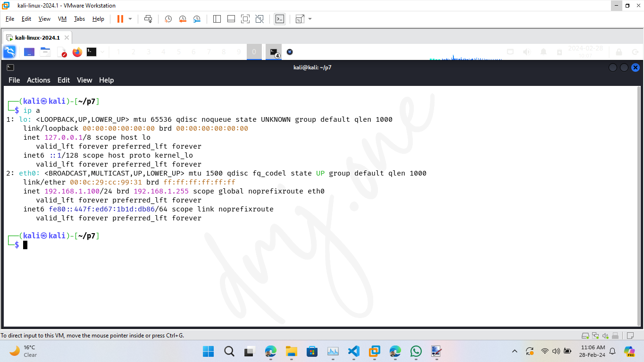Select the kali-linux-2024.1 tab
644x362 pixels.
click(x=37, y=38)
